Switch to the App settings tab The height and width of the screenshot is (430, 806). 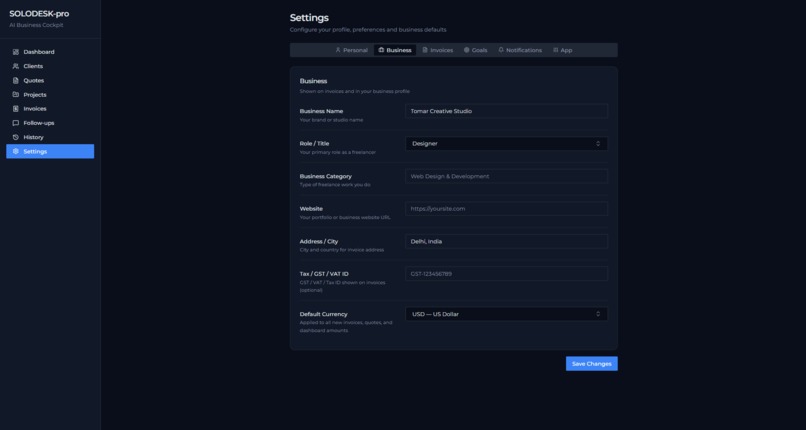[562, 50]
